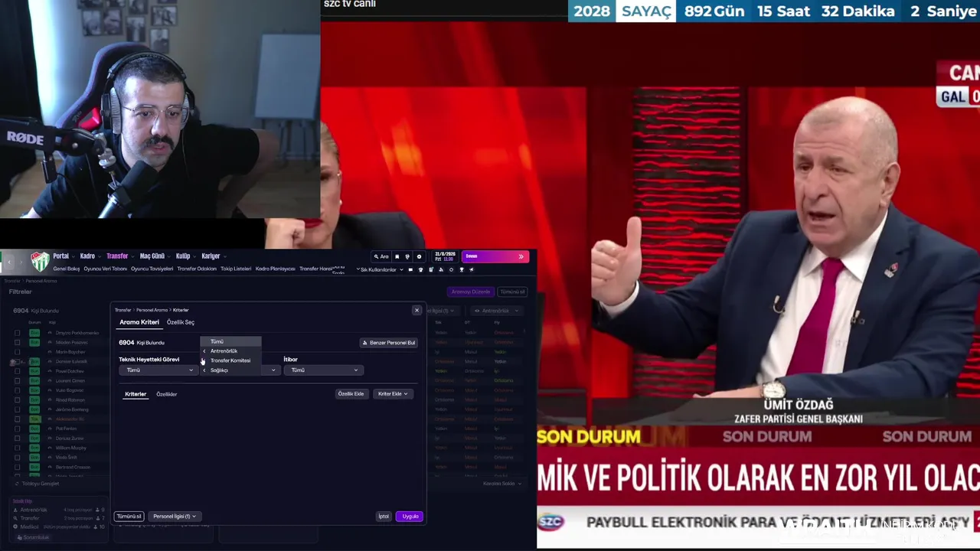Image resolution: width=980 pixels, height=551 pixels.
Task: Click Özellik Ekle button
Action: click(351, 394)
